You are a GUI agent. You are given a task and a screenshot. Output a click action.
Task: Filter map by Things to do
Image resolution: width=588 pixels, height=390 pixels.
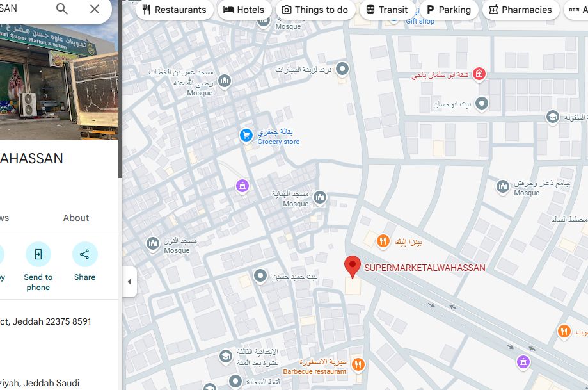(x=315, y=10)
